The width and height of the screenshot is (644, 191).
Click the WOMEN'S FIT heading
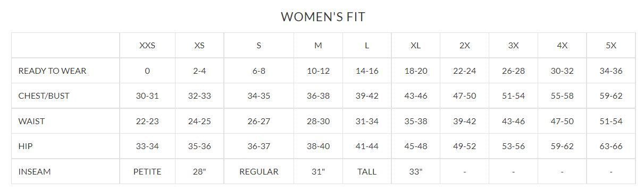[322, 16]
